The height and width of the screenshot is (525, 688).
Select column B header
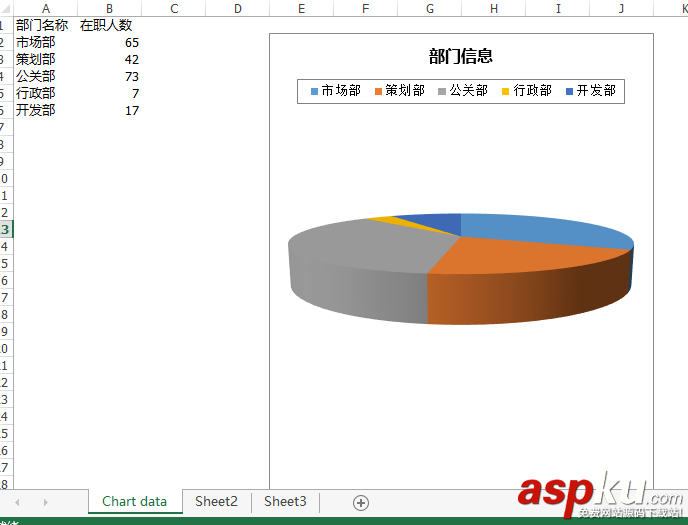[x=109, y=8]
